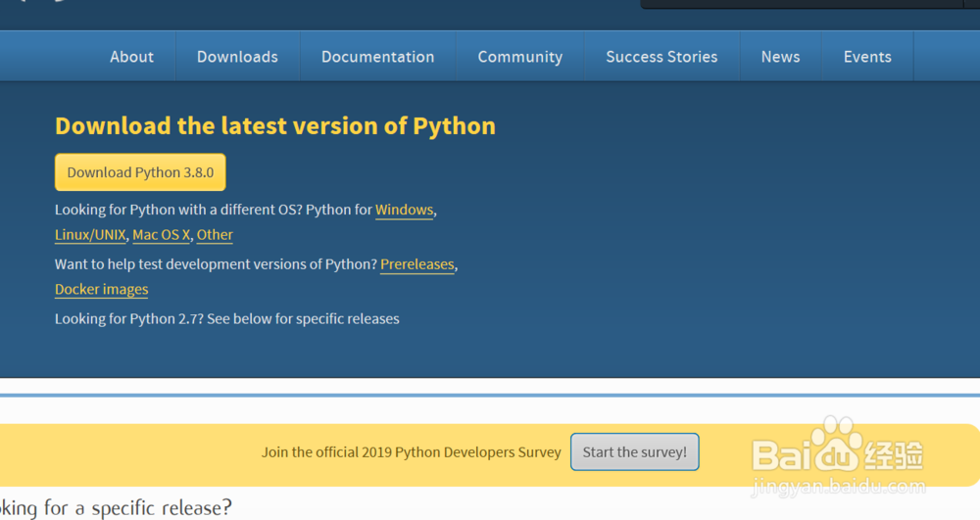The height and width of the screenshot is (520, 980).
Task: Open the Downloads menu
Action: coord(237,57)
